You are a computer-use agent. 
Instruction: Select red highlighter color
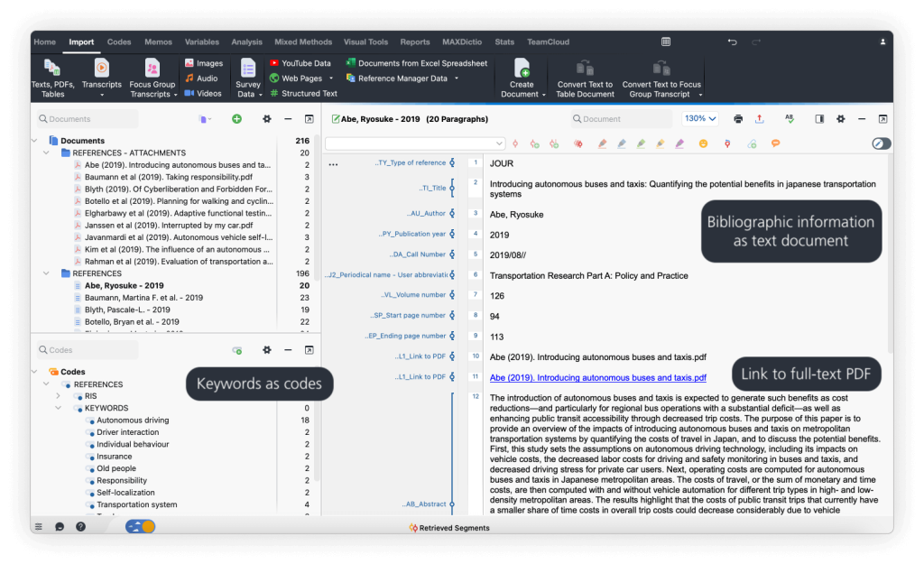[x=602, y=143]
